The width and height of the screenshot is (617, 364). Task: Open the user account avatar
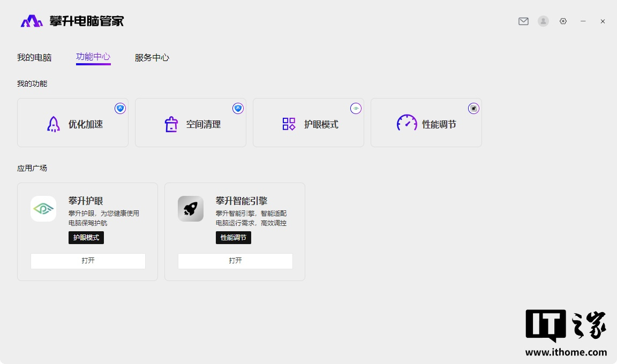tap(543, 21)
